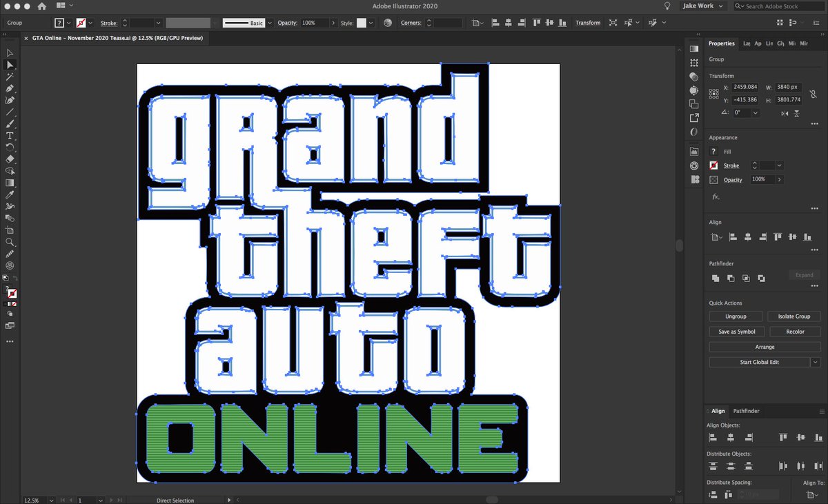This screenshot has width=828, height=504.
Task: Select the Type tool
Action: coord(10,136)
